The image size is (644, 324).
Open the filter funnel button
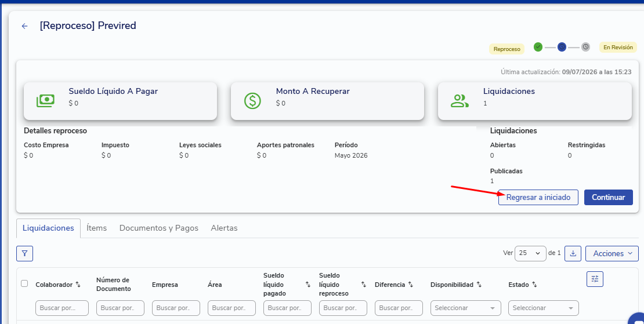coord(24,253)
